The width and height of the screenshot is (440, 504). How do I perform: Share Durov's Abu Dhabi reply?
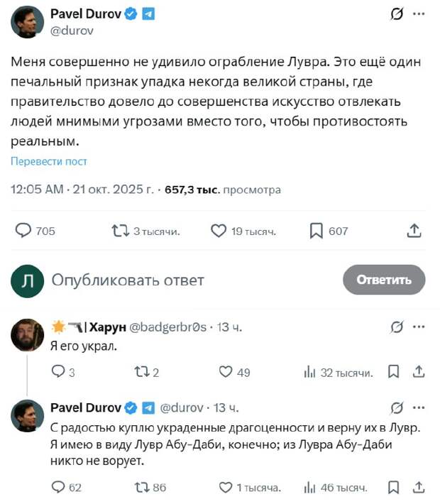pyautogui.click(x=419, y=487)
